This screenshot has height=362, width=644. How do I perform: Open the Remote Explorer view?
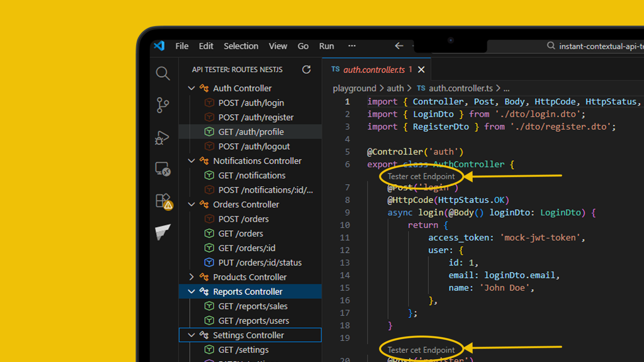(162, 169)
